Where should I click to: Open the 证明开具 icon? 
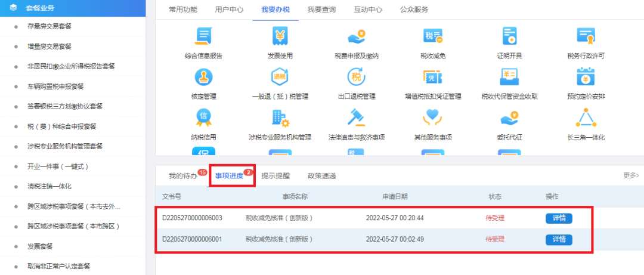coord(509,37)
